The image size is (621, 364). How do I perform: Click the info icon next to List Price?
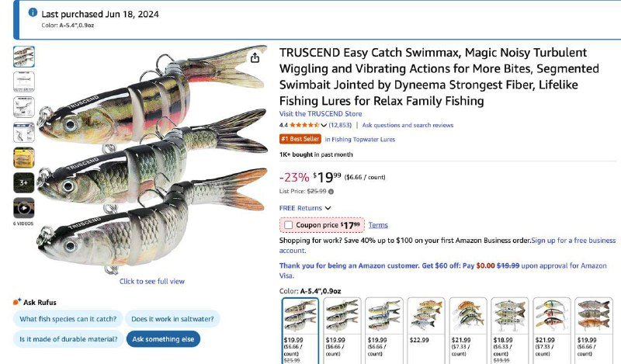coord(331,191)
